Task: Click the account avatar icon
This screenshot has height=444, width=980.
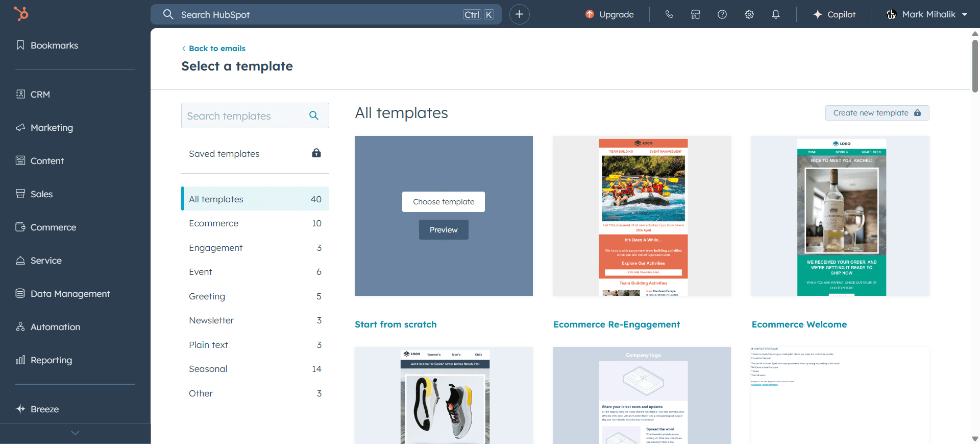Action: click(x=892, y=14)
